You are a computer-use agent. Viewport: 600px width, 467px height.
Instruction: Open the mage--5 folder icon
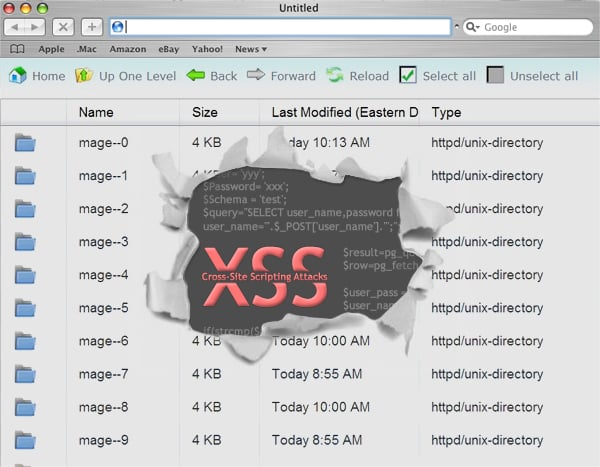(25, 308)
